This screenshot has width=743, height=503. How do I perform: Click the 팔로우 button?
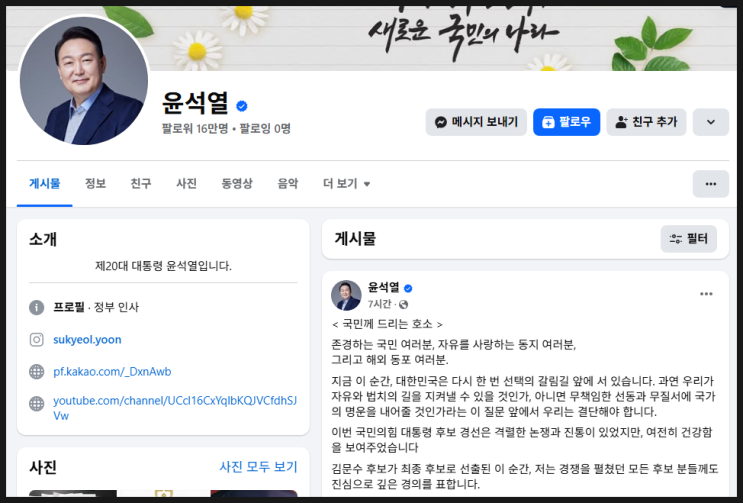pyautogui.click(x=566, y=122)
